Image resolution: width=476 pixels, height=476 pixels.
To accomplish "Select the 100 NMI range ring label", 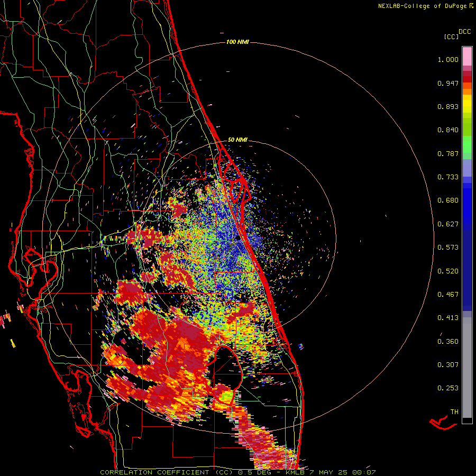I will (x=237, y=42).
